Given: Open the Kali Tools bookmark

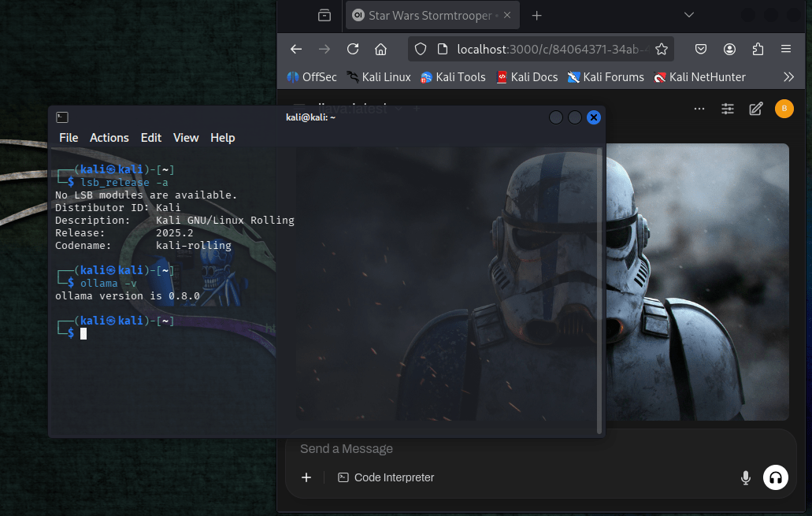Looking at the screenshot, I should click(x=453, y=77).
